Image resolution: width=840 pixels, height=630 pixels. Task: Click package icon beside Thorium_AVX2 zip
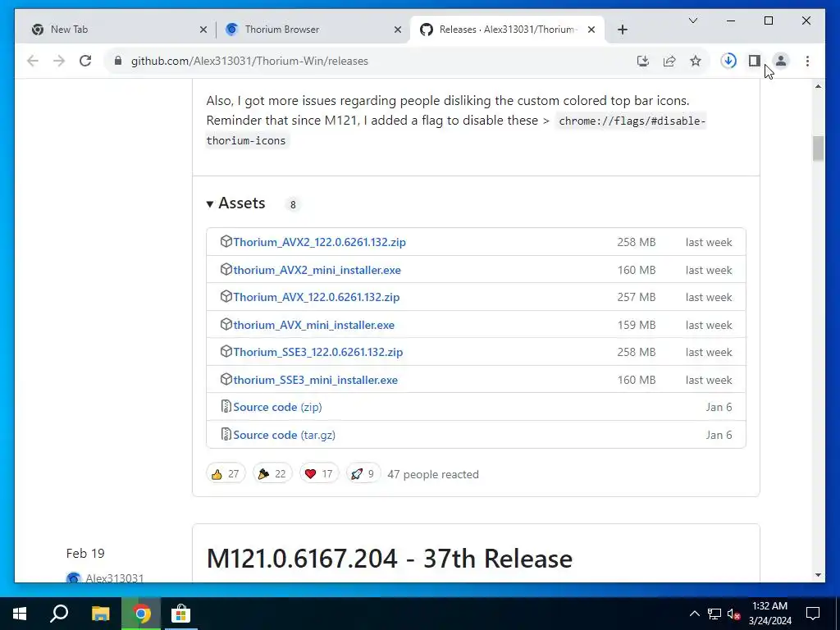click(226, 242)
